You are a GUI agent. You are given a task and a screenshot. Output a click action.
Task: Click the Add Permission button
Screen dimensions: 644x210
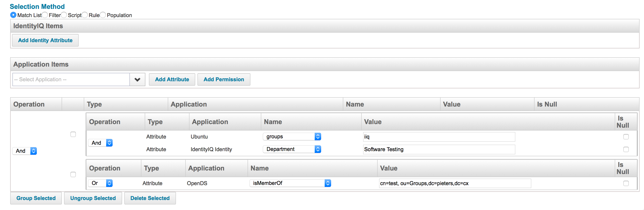(224, 80)
